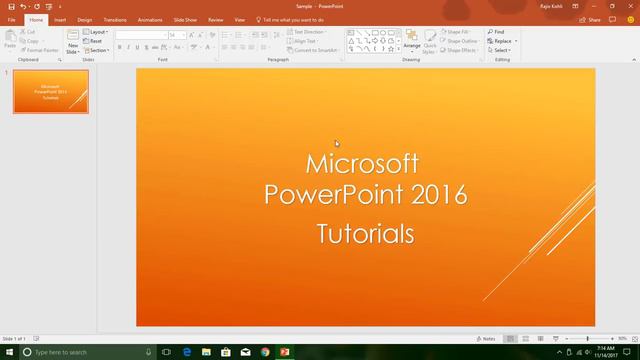Click taskbar search box

[x=88, y=352]
